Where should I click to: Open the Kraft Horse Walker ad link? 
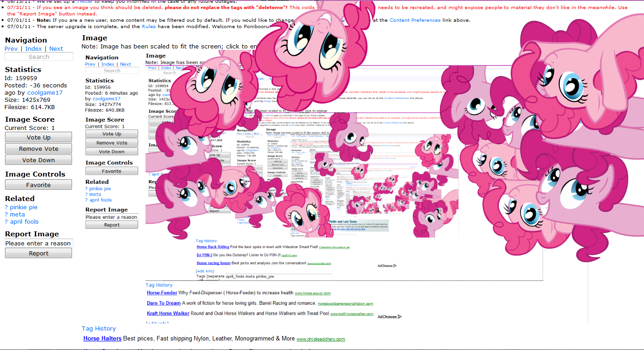(x=168, y=313)
